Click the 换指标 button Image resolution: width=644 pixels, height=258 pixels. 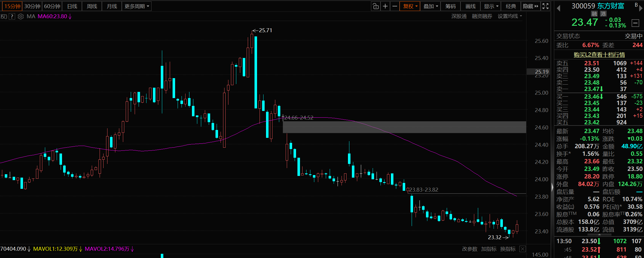[x=508, y=249]
